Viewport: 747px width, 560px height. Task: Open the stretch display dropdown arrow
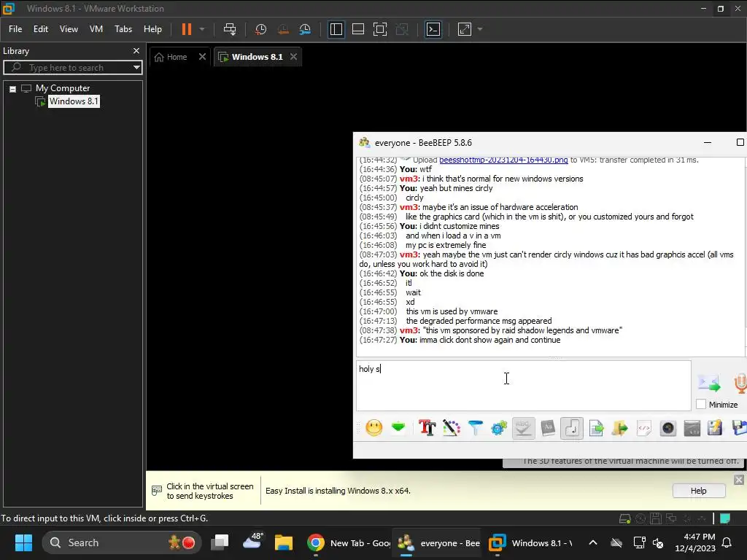click(480, 29)
